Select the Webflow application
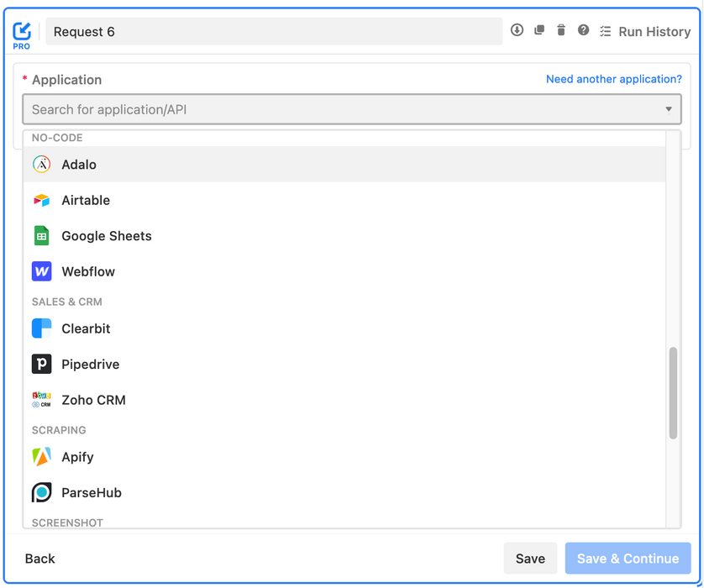Viewport: 704px width, 588px height. (344, 271)
